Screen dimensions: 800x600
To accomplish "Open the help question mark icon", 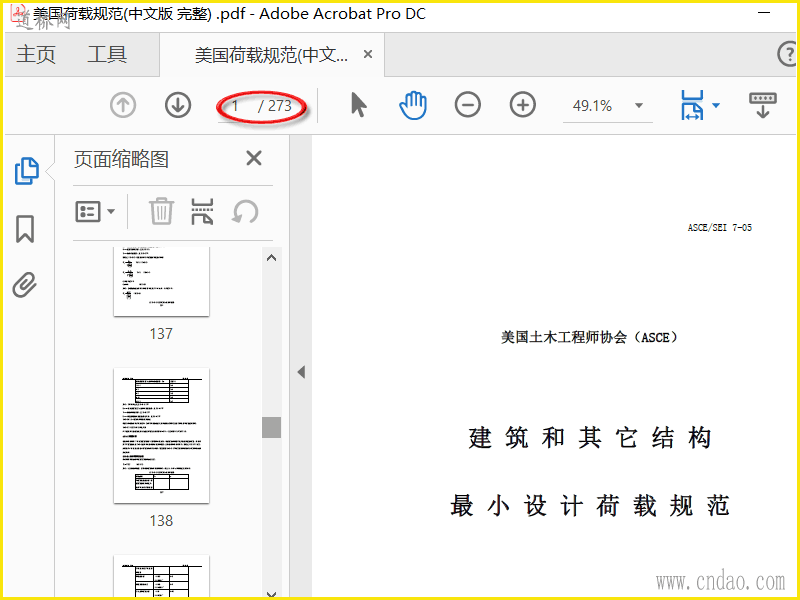I will pos(787,54).
